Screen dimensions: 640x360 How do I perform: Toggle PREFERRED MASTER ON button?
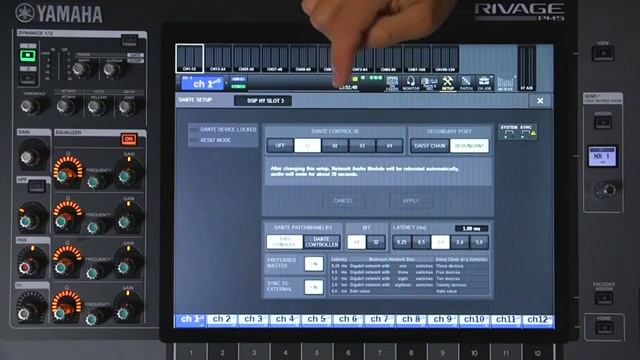pyautogui.click(x=313, y=264)
